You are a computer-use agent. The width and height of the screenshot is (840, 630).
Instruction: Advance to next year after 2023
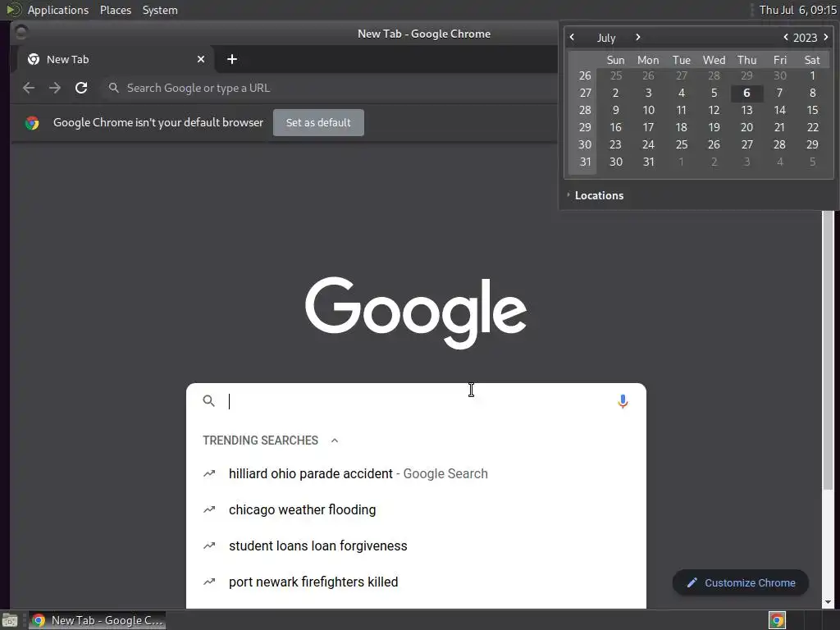tap(825, 37)
